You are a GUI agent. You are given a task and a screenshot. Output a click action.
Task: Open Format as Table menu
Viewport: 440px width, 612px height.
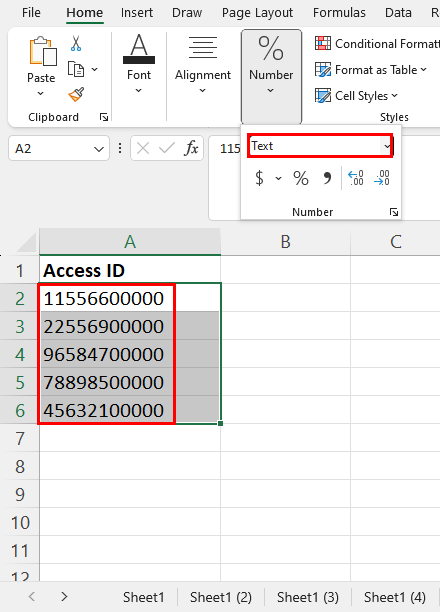point(371,70)
